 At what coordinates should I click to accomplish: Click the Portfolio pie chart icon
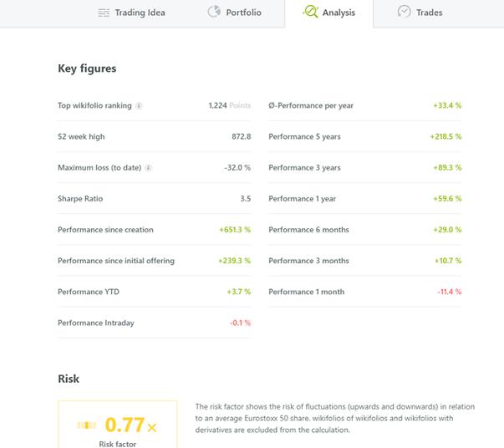click(213, 12)
